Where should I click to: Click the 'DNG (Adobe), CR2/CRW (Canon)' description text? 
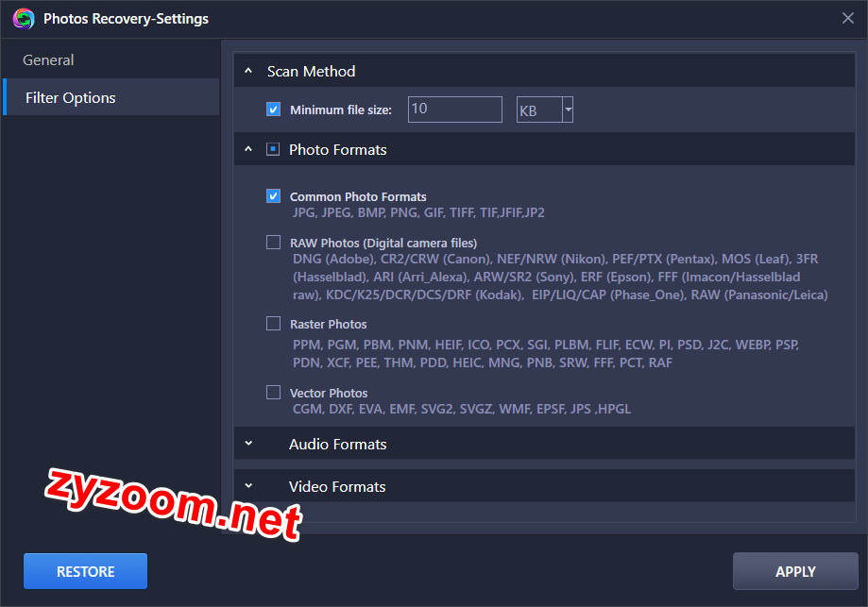pos(560,277)
